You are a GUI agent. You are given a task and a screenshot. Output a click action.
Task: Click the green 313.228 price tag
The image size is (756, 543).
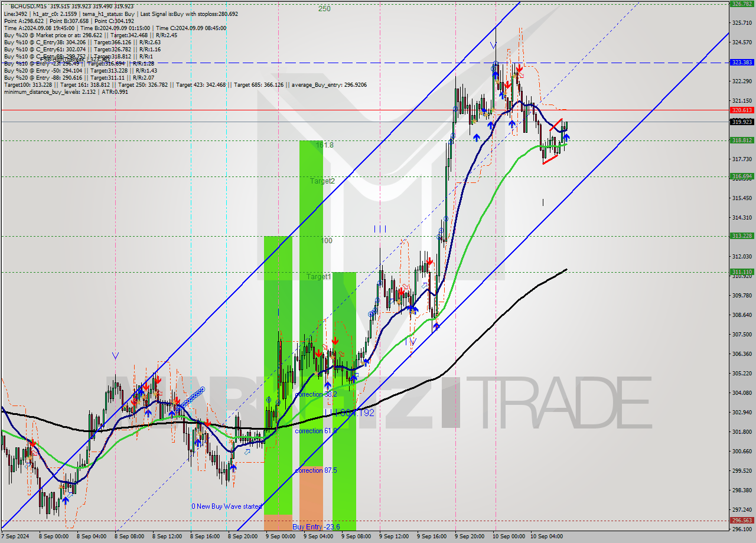742,235
